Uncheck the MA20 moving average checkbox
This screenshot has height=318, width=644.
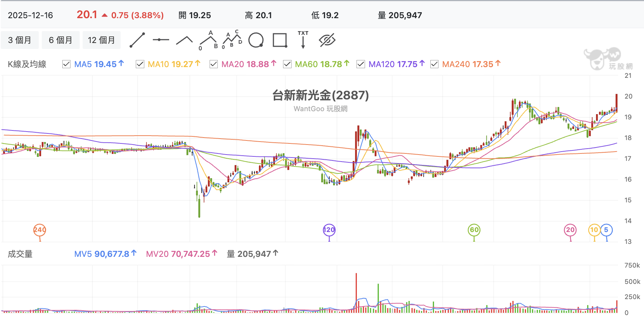tap(214, 64)
